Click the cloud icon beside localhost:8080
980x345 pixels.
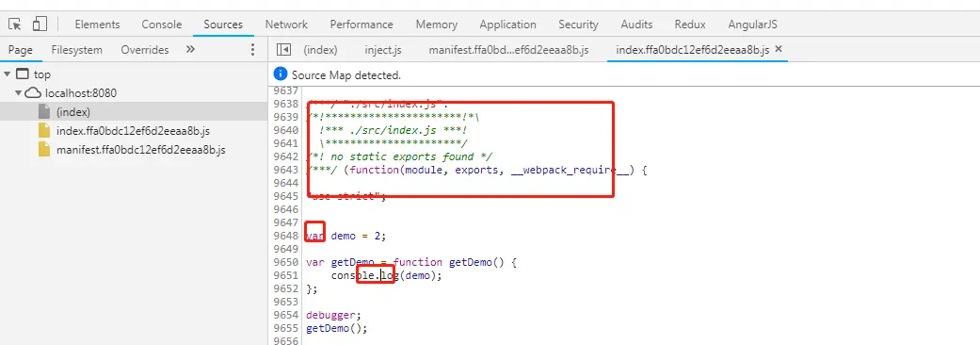[x=34, y=93]
